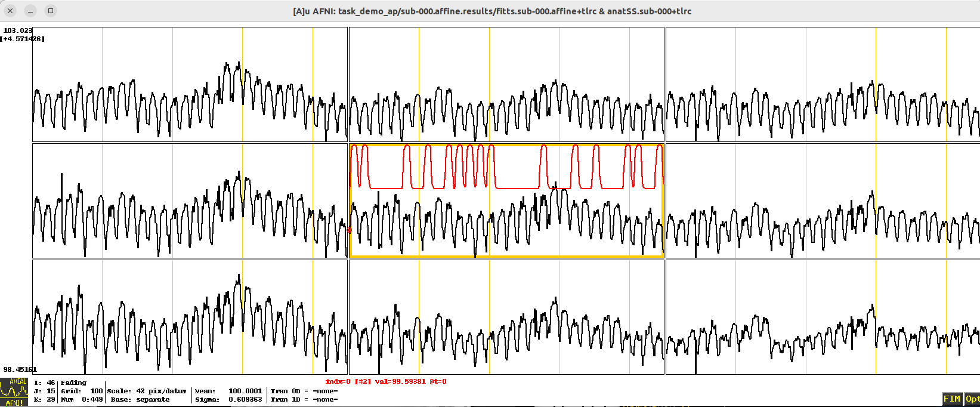Select the middle-left voxel time series graph

point(190,201)
